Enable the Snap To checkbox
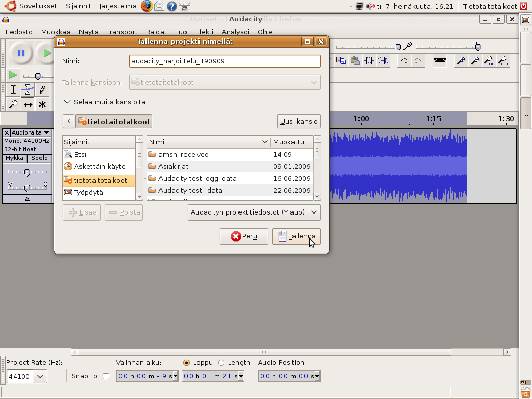This screenshot has height=399, width=532. click(x=106, y=376)
